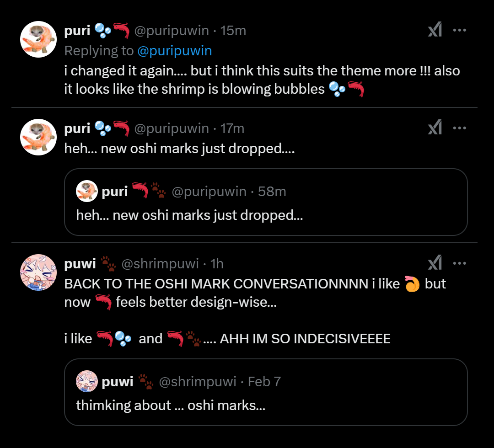Click small puri avatar in quoted 58m tweet
The image size is (494, 448).
point(87,192)
